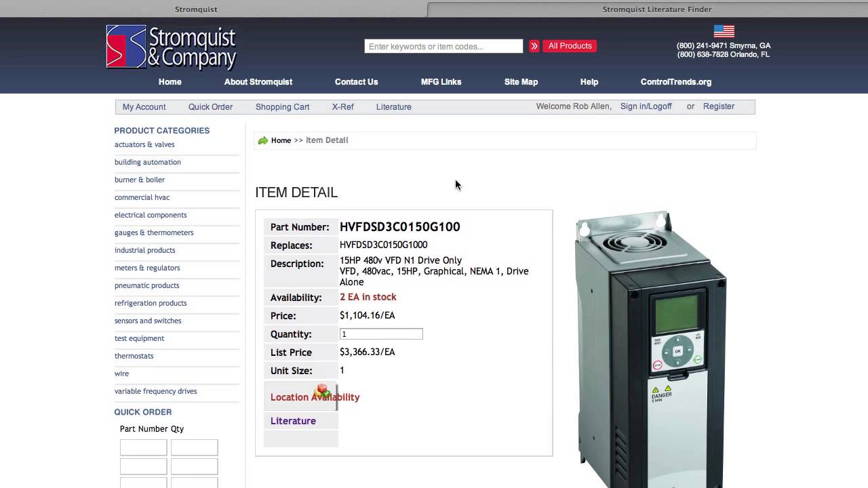
Task: Open the Literature link in item details
Action: point(293,421)
